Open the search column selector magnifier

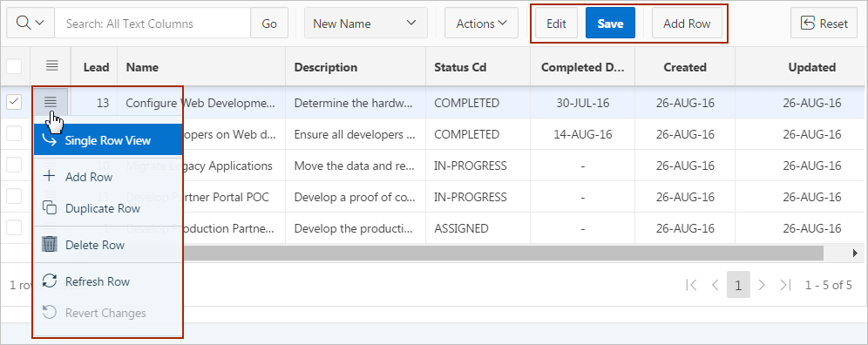tap(31, 24)
